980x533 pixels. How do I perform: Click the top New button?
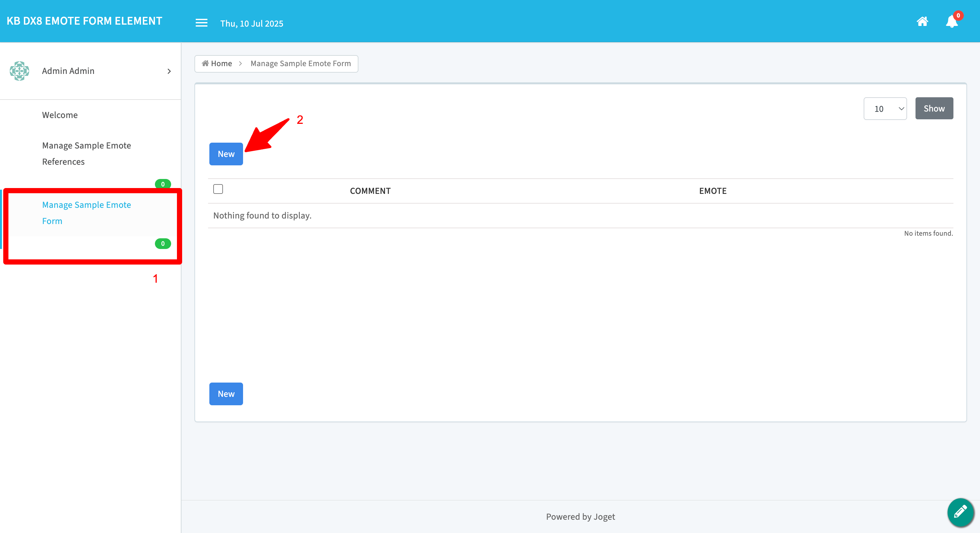point(226,154)
